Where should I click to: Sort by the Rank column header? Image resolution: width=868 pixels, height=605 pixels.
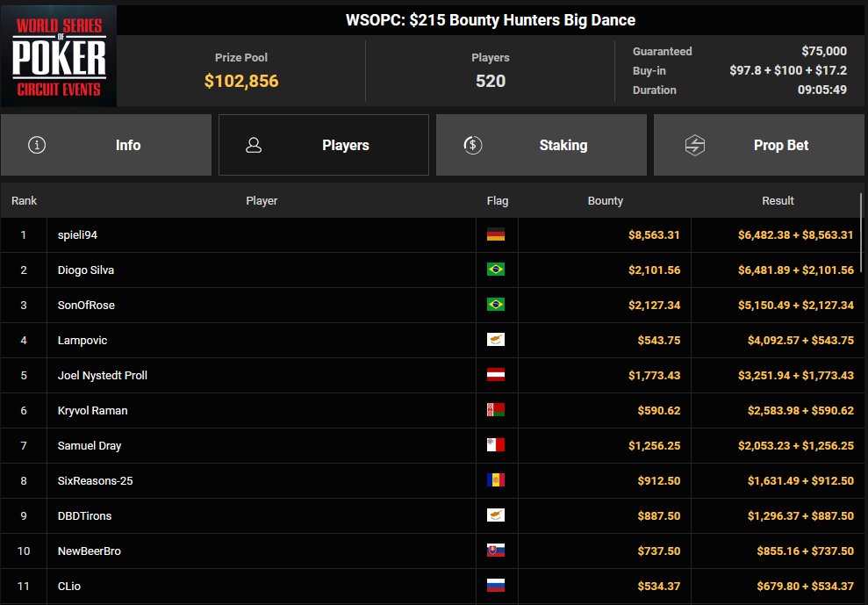click(24, 201)
